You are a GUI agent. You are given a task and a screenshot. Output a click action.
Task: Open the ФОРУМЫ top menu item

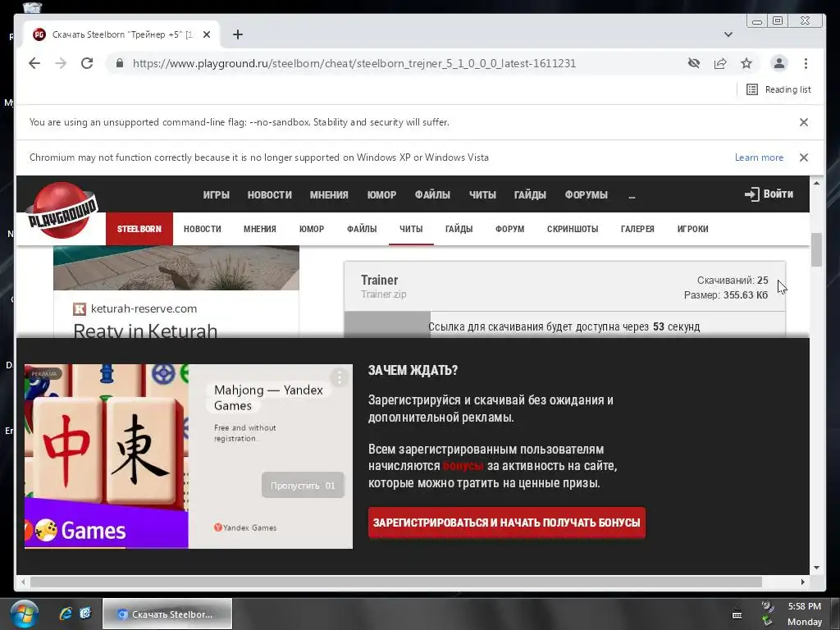click(x=586, y=195)
